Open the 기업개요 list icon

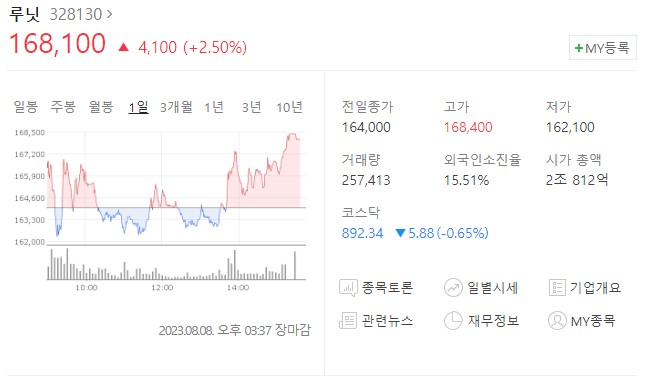click(x=557, y=287)
